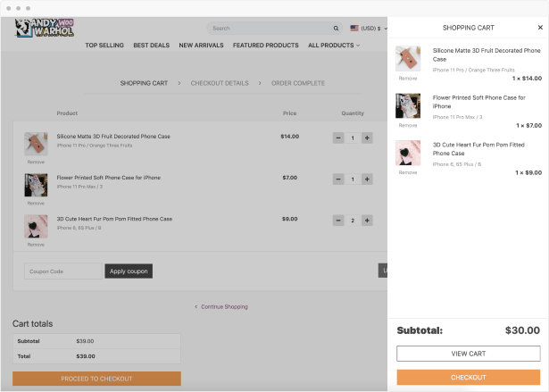The image size is (549, 392).
Task: Open the Silicone Matte case thumbnail in sidebar
Action: pos(408,59)
